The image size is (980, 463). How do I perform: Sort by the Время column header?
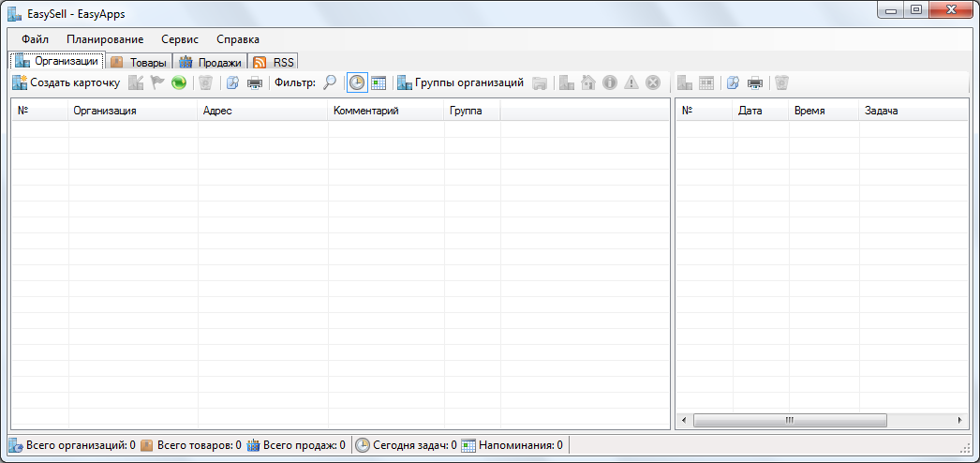pyautogui.click(x=824, y=112)
